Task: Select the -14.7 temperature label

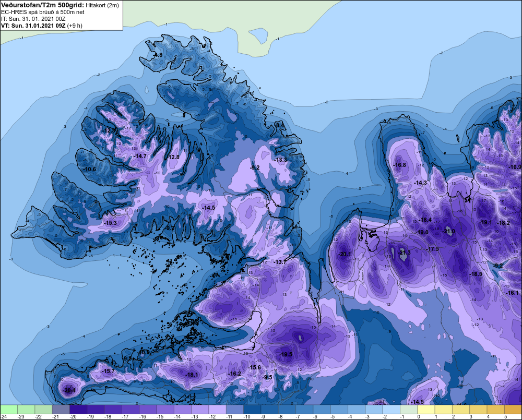Action: point(140,156)
